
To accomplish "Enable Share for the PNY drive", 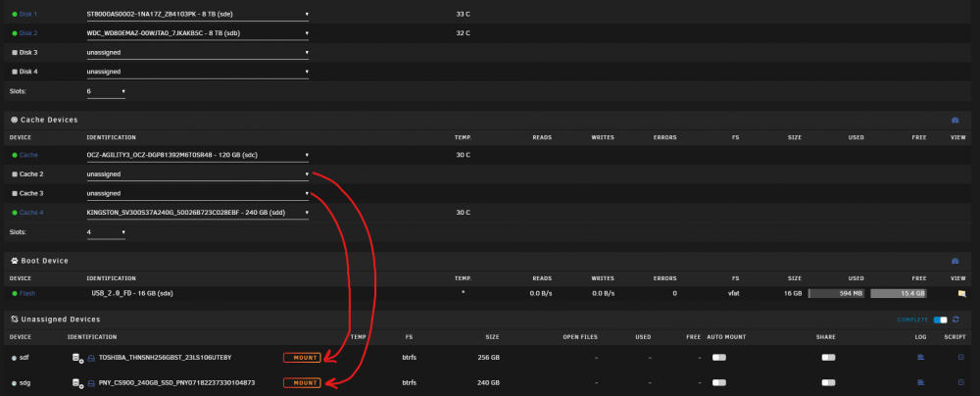I will point(829,382).
